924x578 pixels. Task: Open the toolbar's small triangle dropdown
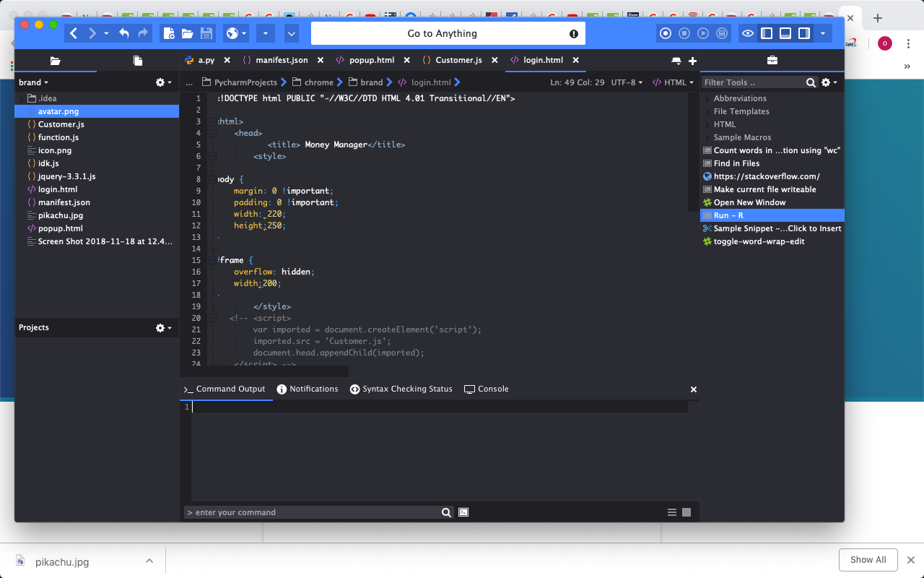pos(266,33)
